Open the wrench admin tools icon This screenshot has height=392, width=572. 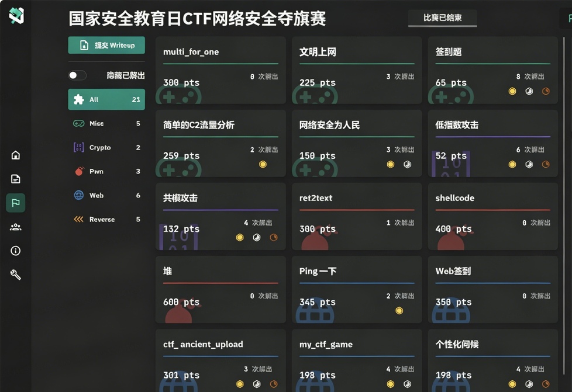(x=16, y=275)
